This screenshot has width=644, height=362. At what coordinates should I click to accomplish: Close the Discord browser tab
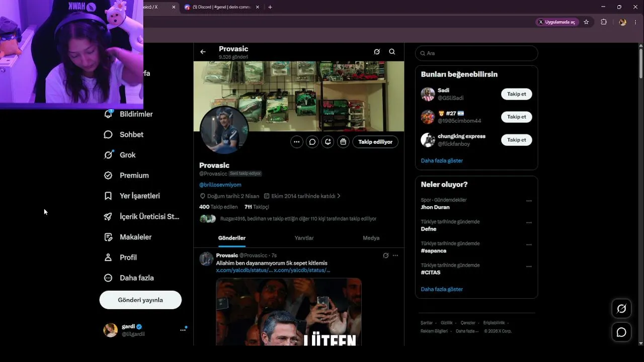258,7
